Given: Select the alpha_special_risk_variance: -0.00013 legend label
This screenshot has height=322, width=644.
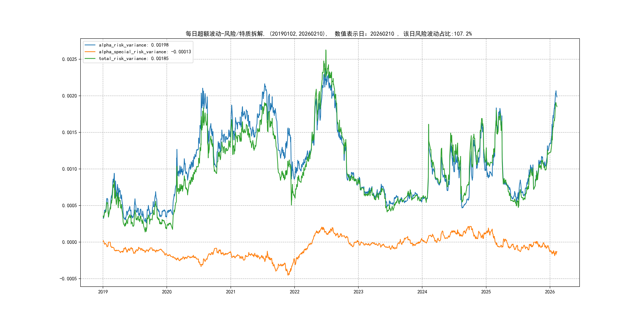Looking at the screenshot, I should point(145,52).
